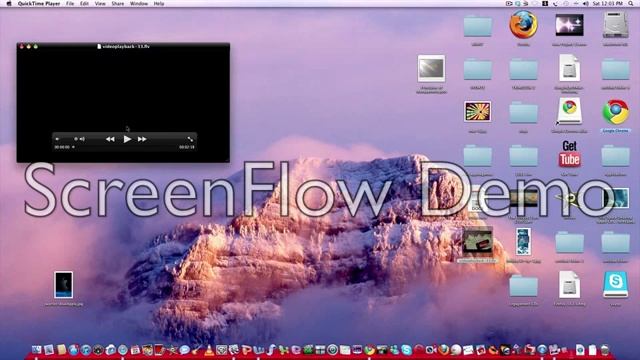Open Skype from the Dock
Screen dimensions: 640x360
point(407,350)
